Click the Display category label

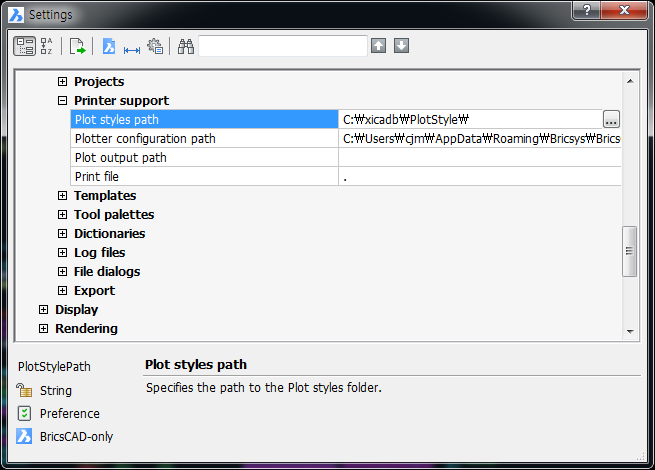pos(76,310)
